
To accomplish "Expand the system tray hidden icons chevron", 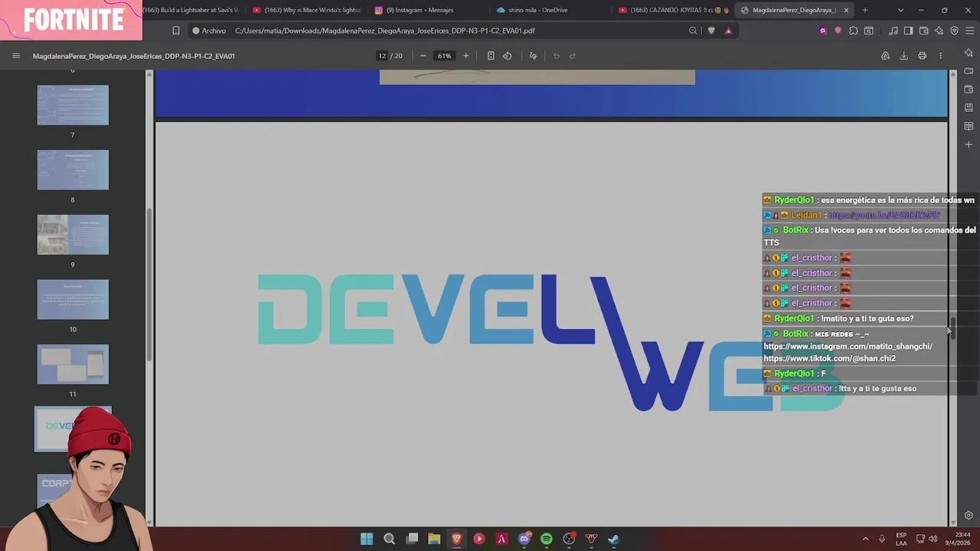I will pyautogui.click(x=865, y=539).
